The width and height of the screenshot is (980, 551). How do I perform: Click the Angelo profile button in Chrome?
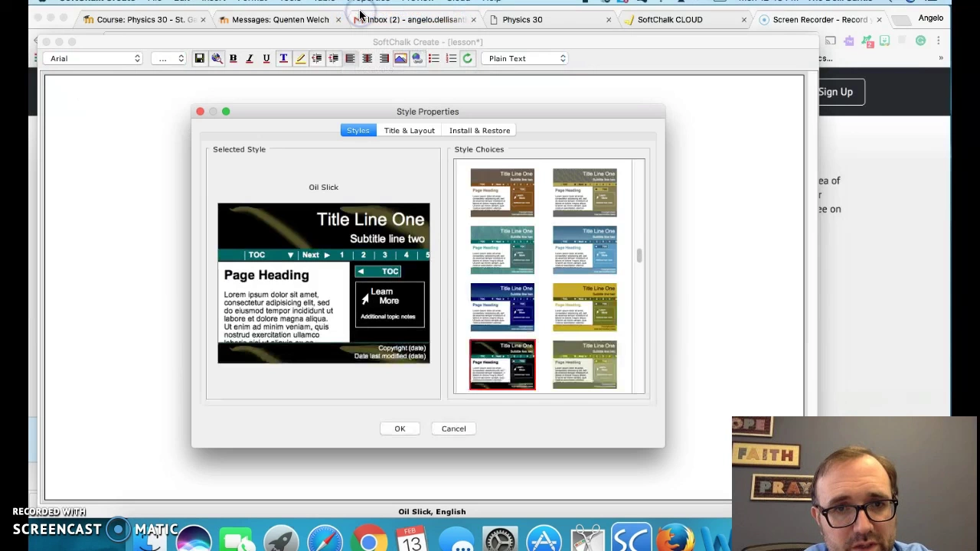click(x=931, y=18)
